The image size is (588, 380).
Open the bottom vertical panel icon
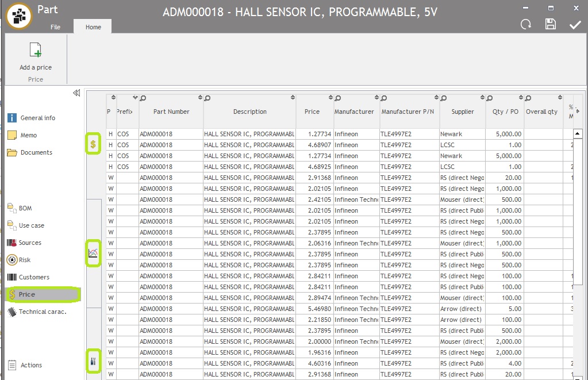[x=93, y=361]
